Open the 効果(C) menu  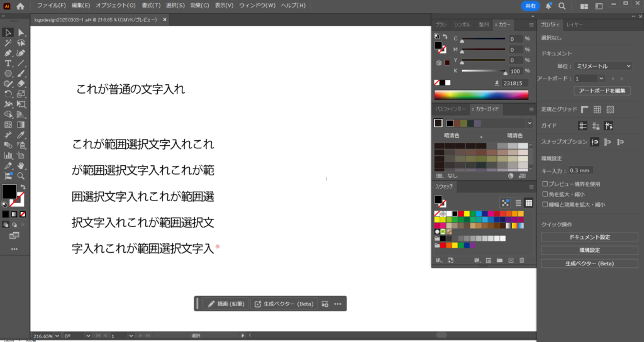point(199,6)
